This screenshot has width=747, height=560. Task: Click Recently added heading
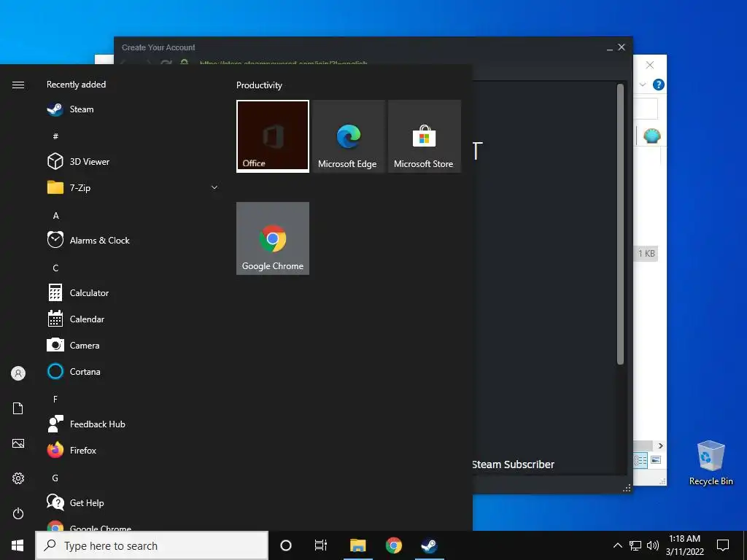click(x=76, y=85)
